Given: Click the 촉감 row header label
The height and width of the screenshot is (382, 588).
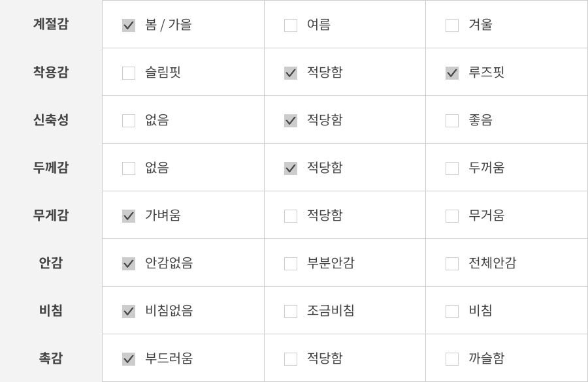Looking at the screenshot, I should click(51, 358).
